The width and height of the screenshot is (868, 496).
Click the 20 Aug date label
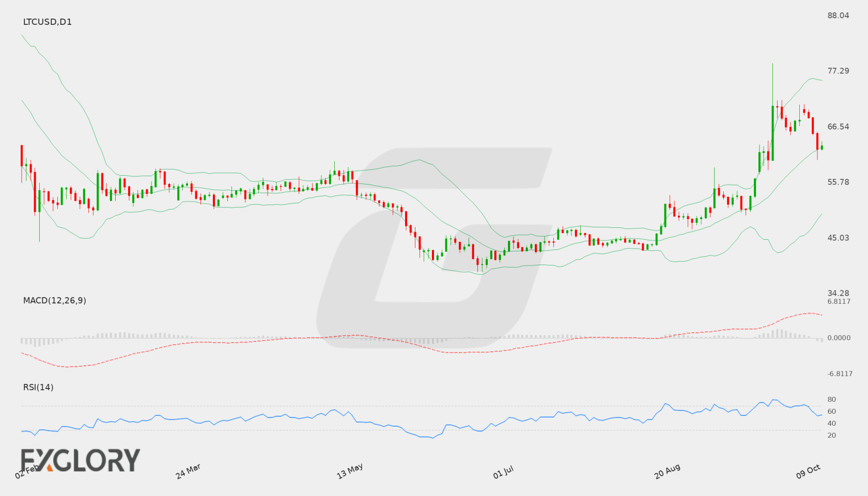coord(667,471)
